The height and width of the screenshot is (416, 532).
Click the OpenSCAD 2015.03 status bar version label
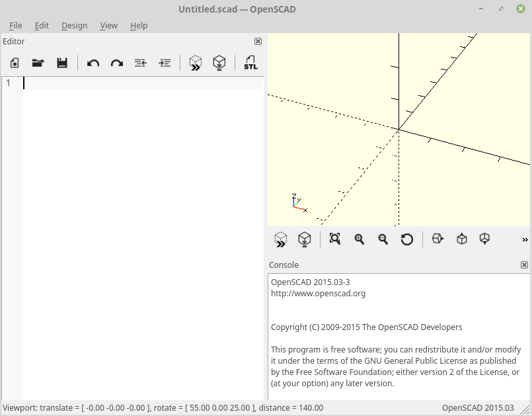478,407
